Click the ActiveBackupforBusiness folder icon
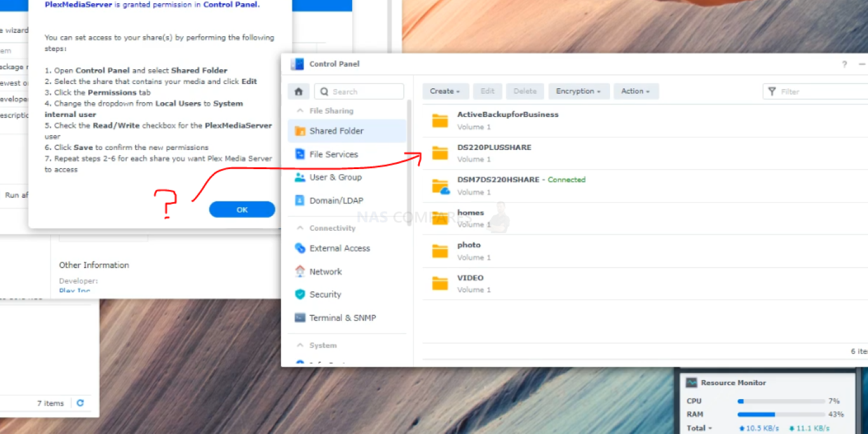The height and width of the screenshot is (434, 868). [x=440, y=120]
